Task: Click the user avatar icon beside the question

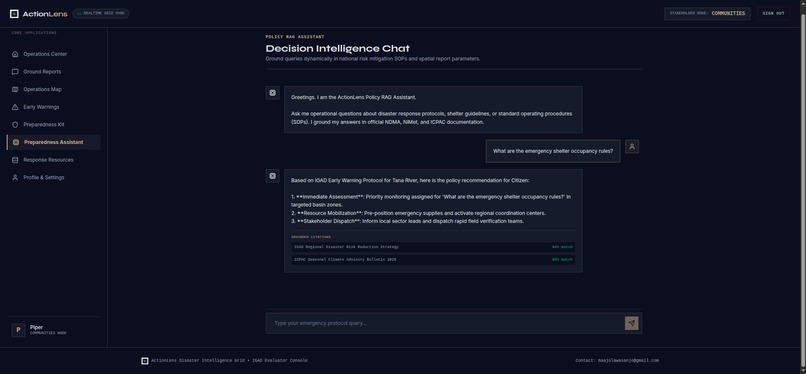Action: pos(632,146)
